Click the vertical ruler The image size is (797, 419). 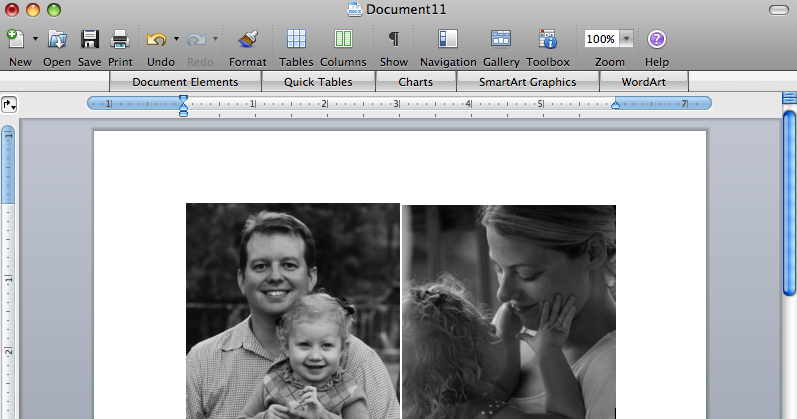(8, 272)
